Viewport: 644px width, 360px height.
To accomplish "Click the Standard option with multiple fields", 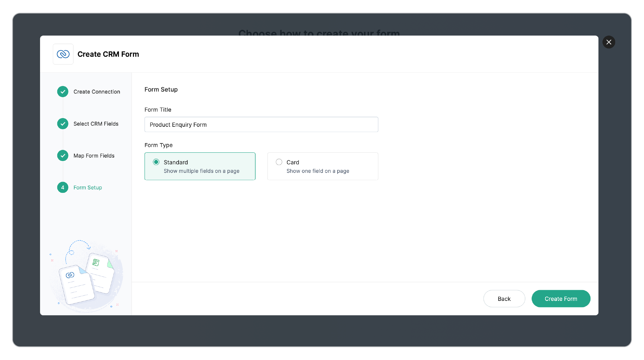I will [200, 166].
